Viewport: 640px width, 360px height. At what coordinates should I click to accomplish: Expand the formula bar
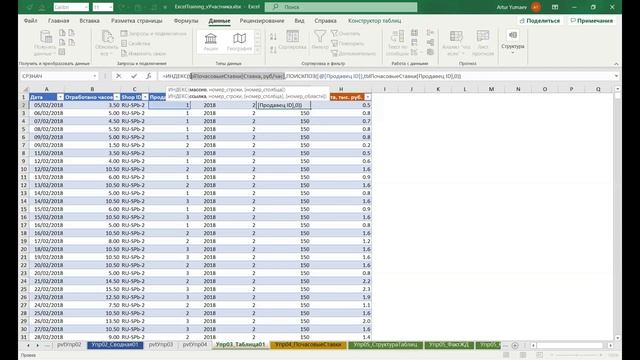pyautogui.click(x=616, y=76)
